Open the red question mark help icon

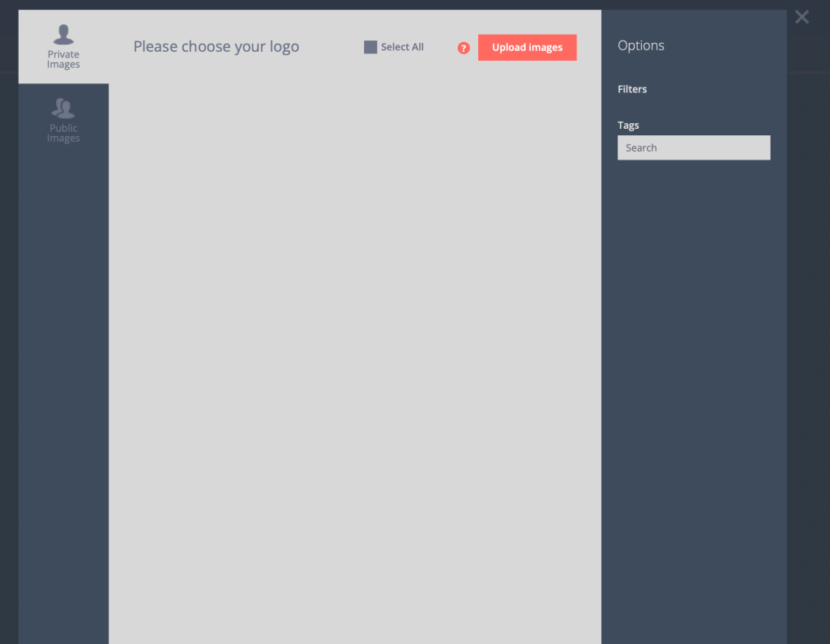[463, 48]
